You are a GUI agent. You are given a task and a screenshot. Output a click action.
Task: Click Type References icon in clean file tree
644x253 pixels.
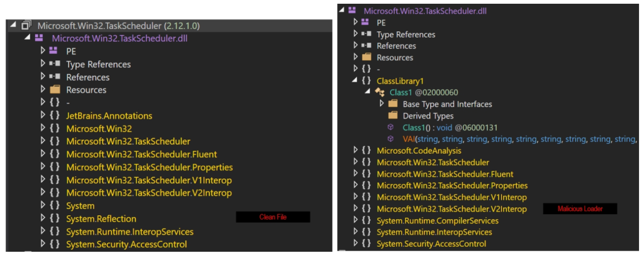(x=55, y=64)
